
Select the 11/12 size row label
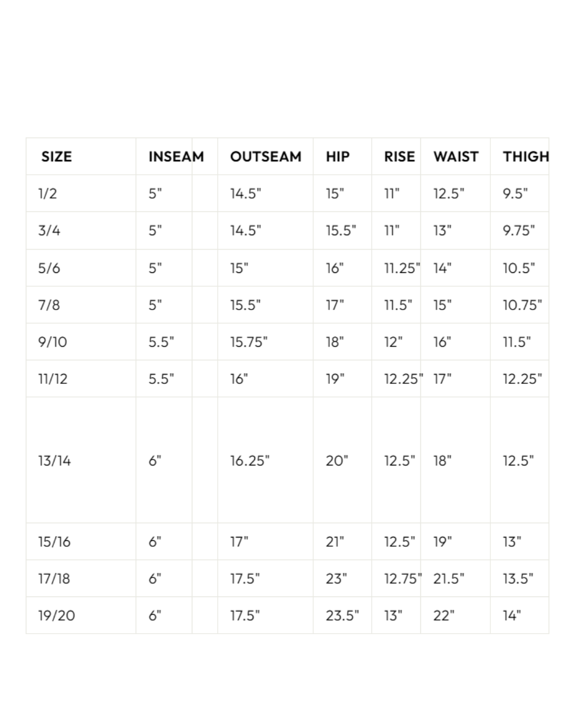[53, 379]
